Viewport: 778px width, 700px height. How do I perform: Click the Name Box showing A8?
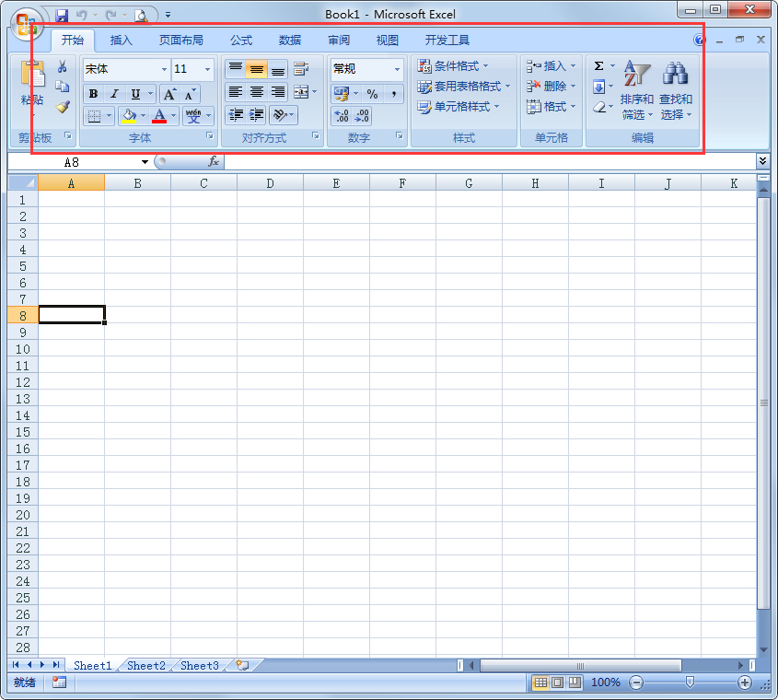(72, 159)
